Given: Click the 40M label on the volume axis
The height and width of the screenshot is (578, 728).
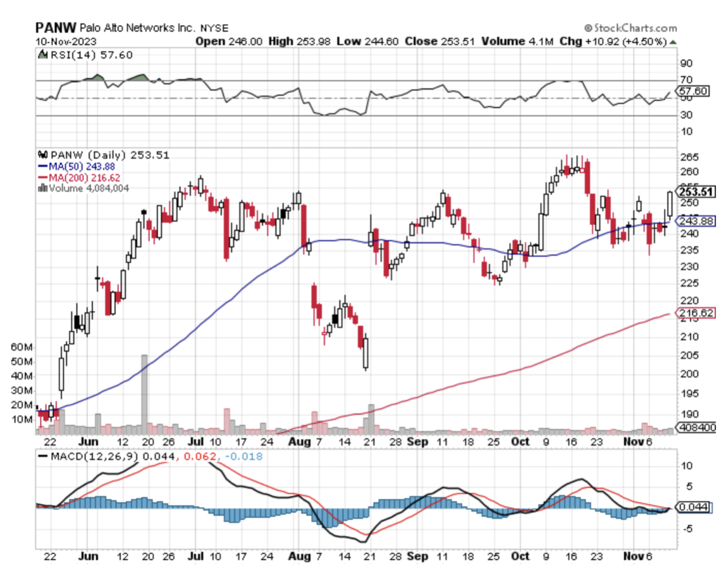Looking at the screenshot, I should [x=22, y=376].
